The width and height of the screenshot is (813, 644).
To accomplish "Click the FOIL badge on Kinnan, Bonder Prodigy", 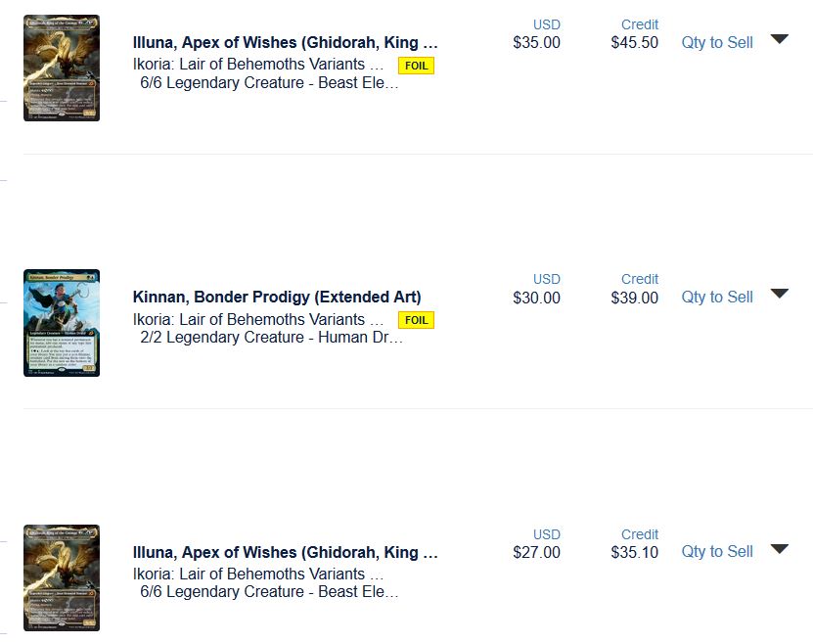I will coord(416,320).
